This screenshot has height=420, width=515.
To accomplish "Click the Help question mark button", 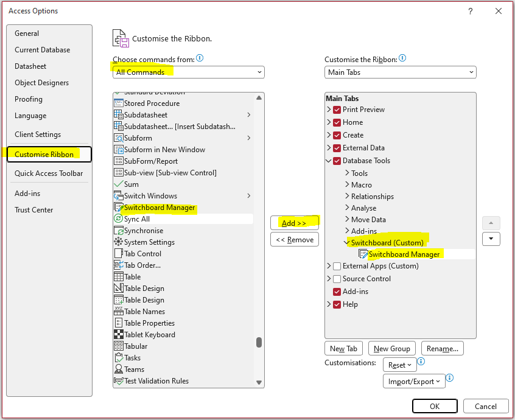I will 471,11.
